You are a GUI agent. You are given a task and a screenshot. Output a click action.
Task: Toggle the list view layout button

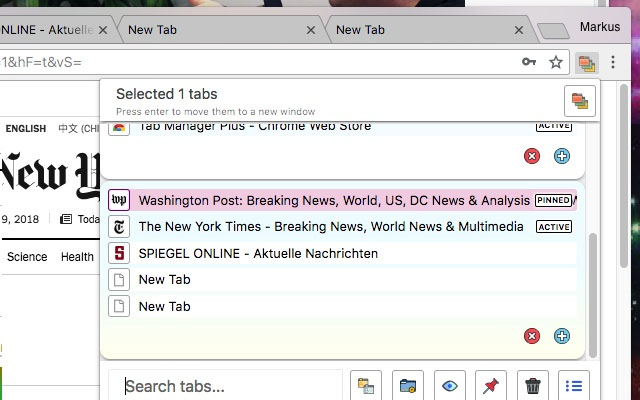click(x=574, y=386)
